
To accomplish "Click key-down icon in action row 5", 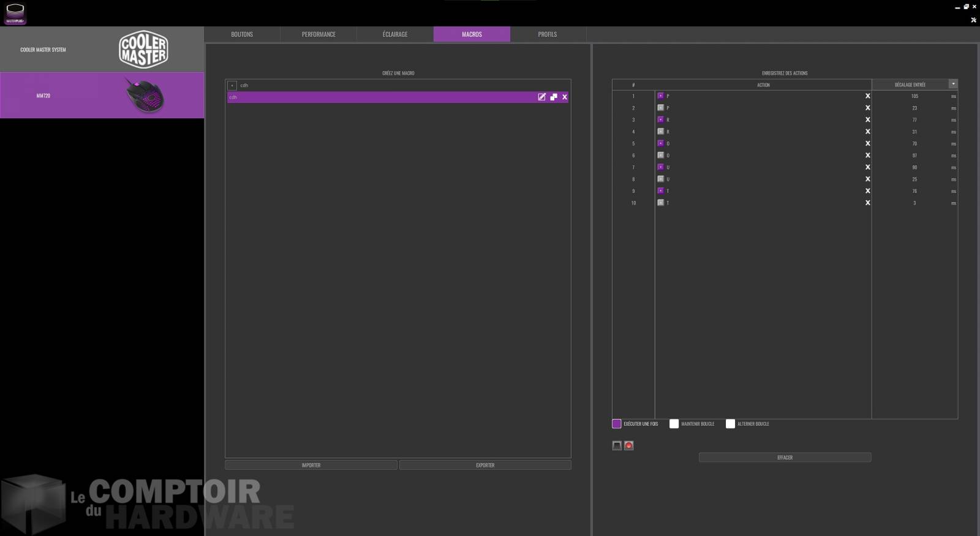I will 660,143.
